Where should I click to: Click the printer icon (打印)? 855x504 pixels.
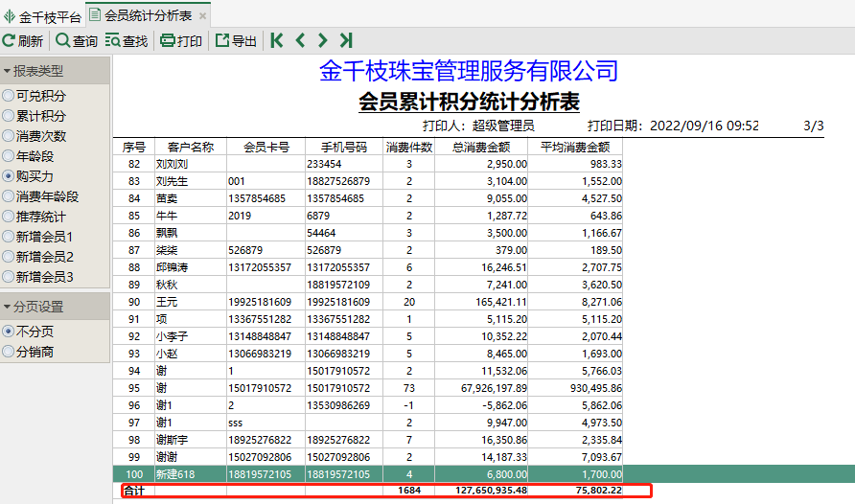coord(168,40)
